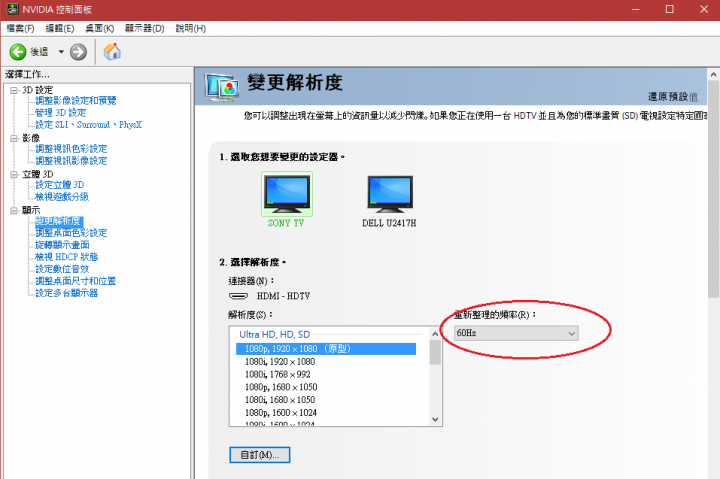The height and width of the screenshot is (479, 720).
Task: Click the NVIDIA logo in the title bar
Action: click(12, 9)
